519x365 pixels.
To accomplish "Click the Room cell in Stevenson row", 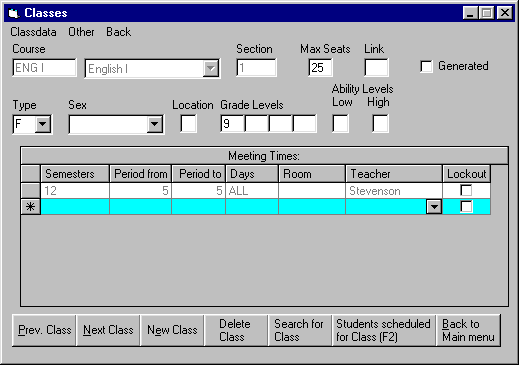I will [x=312, y=191].
